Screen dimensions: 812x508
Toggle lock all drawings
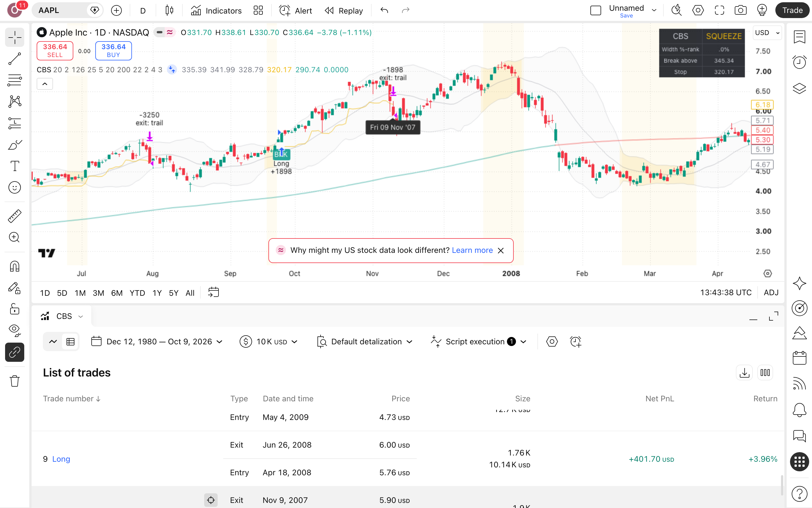click(x=15, y=309)
